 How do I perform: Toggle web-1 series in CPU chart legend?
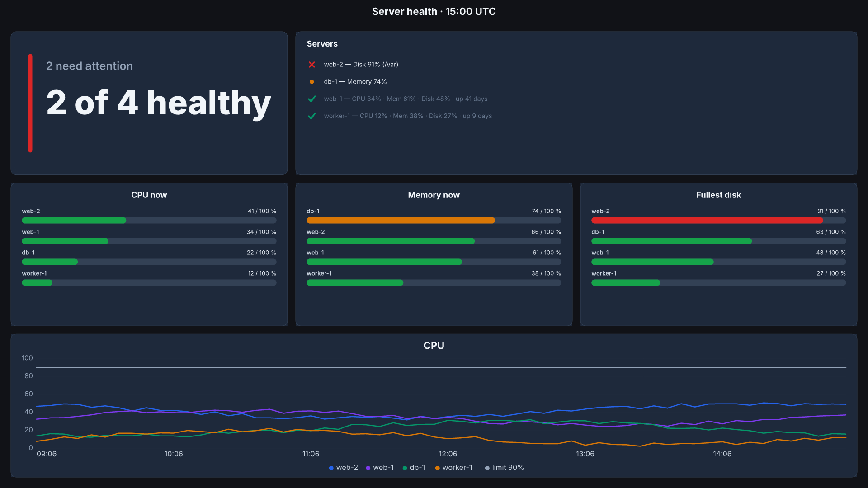point(380,468)
